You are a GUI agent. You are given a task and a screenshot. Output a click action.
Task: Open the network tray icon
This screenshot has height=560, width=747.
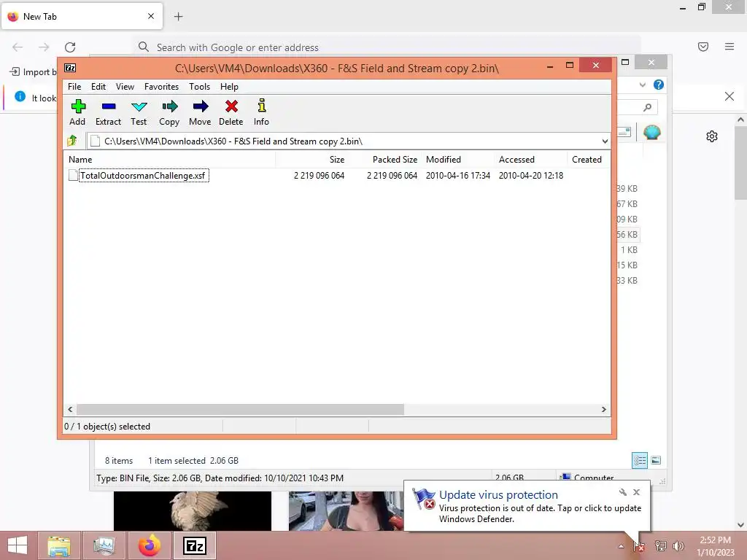[x=661, y=546]
